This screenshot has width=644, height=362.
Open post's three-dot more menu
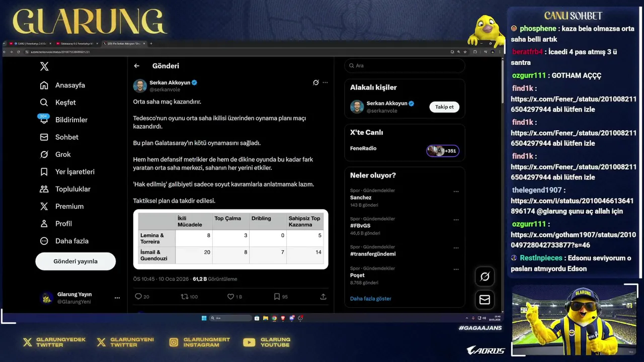click(x=325, y=82)
